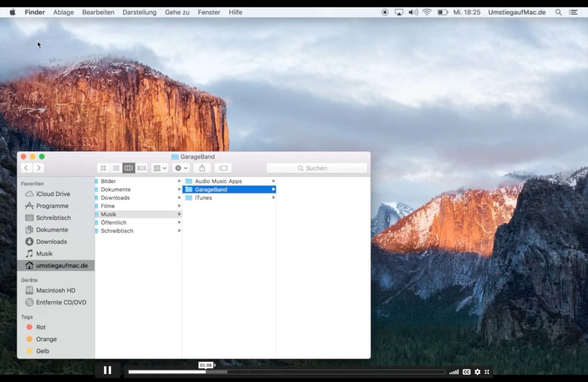Click the volume icon in menu bar
Viewport: 588px width, 382px height.
413,13
